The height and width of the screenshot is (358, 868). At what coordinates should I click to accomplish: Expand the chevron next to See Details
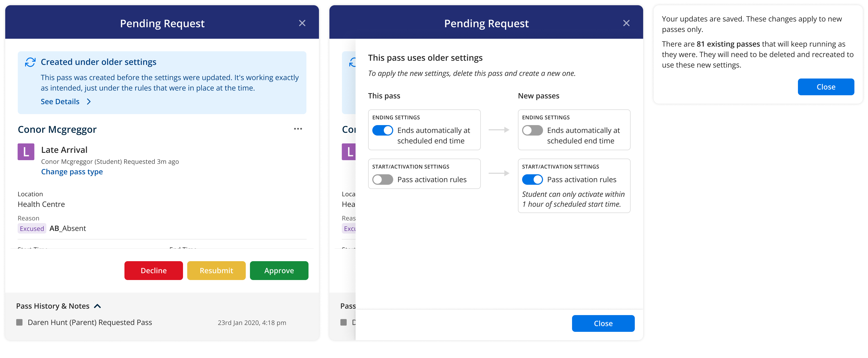[89, 102]
